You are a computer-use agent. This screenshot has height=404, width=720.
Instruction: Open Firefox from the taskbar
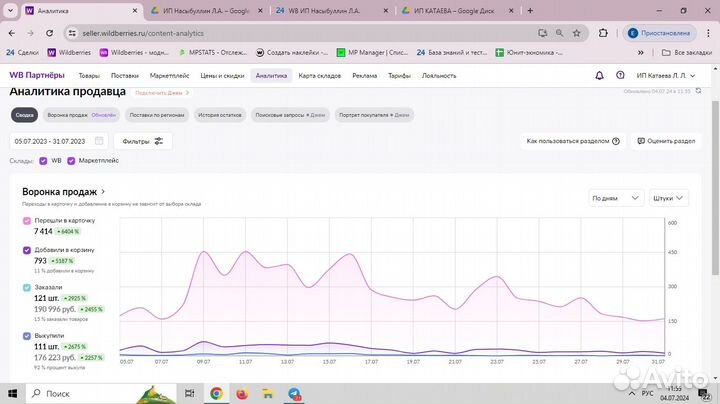point(243,394)
